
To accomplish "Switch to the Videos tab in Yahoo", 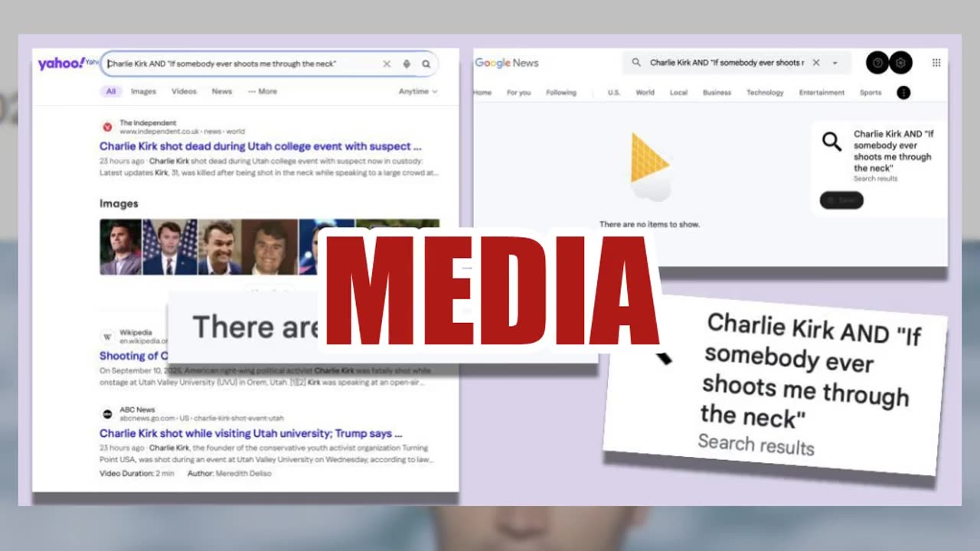I will [x=184, y=91].
